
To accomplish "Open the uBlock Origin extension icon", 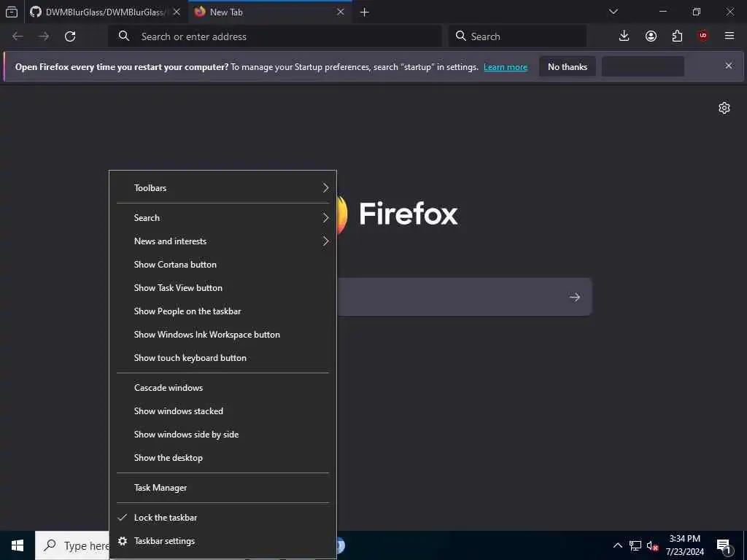I will 703,36.
